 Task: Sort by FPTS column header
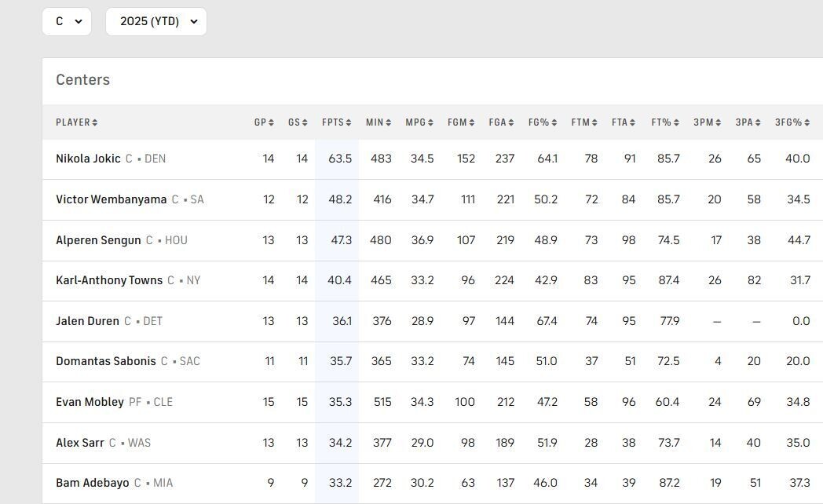tap(336, 122)
